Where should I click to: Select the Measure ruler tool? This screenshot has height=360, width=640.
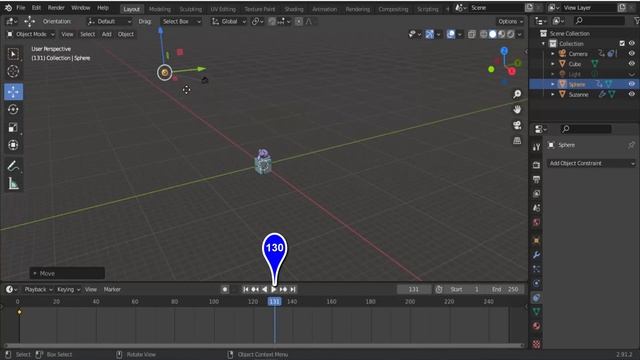pos(13,184)
